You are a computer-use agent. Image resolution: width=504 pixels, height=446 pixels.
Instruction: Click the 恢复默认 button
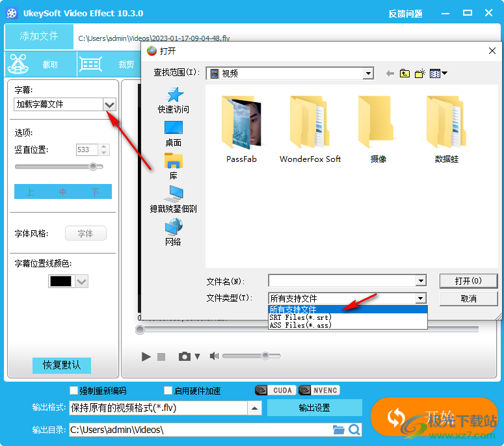pos(61,365)
